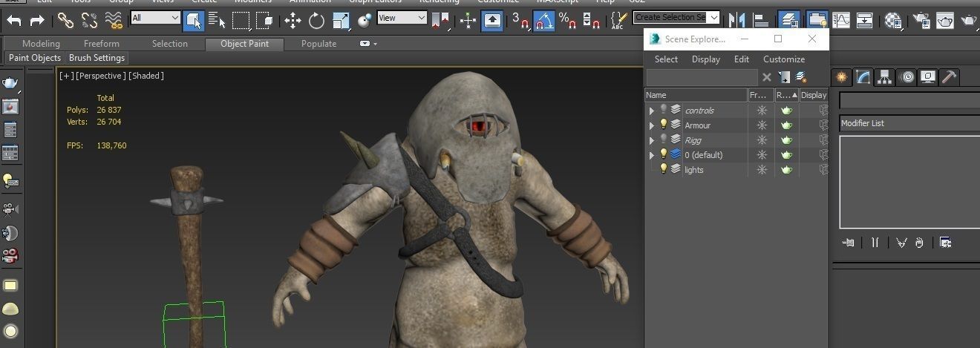980x348 pixels.
Task: Toggle visibility bulb of Armour layer
Action: (664, 125)
